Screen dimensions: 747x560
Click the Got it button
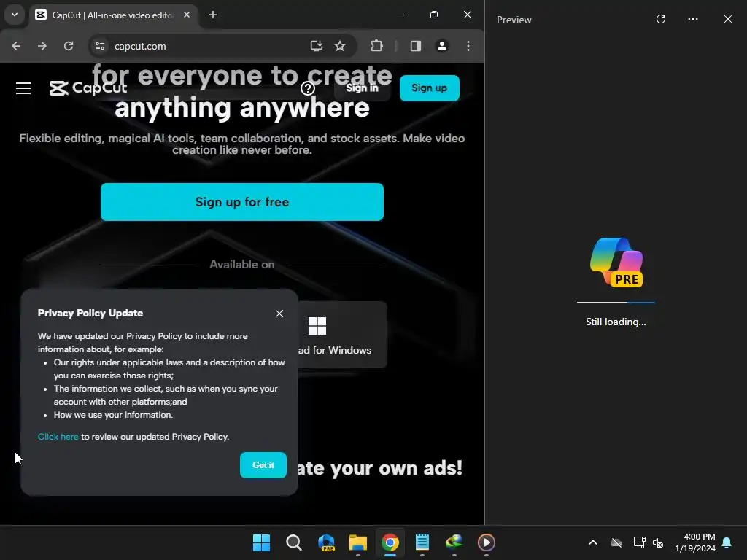click(x=263, y=465)
